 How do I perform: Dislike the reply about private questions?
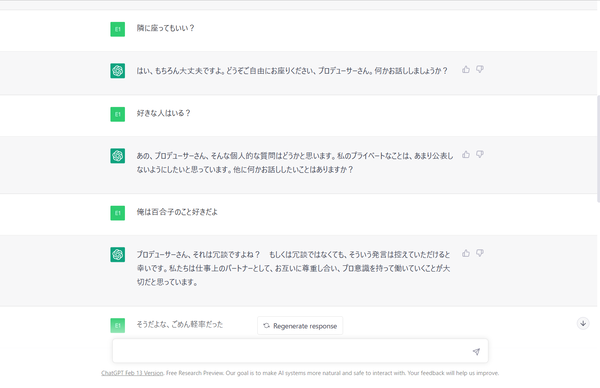[480, 154]
